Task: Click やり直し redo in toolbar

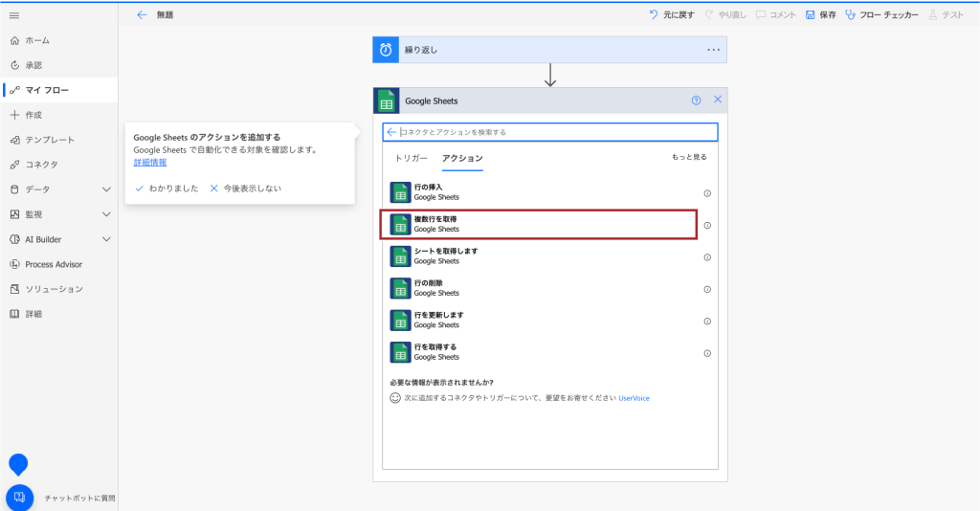Action: pyautogui.click(x=725, y=15)
